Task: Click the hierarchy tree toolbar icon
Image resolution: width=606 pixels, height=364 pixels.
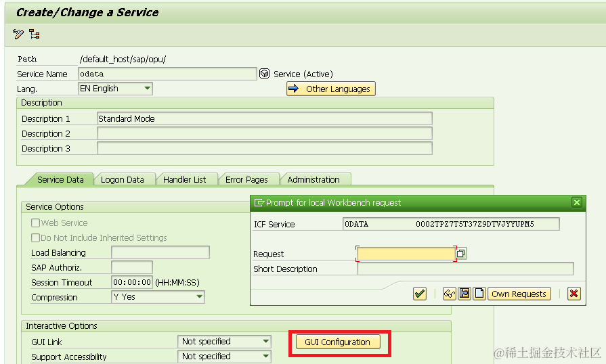Action: pyautogui.click(x=35, y=34)
